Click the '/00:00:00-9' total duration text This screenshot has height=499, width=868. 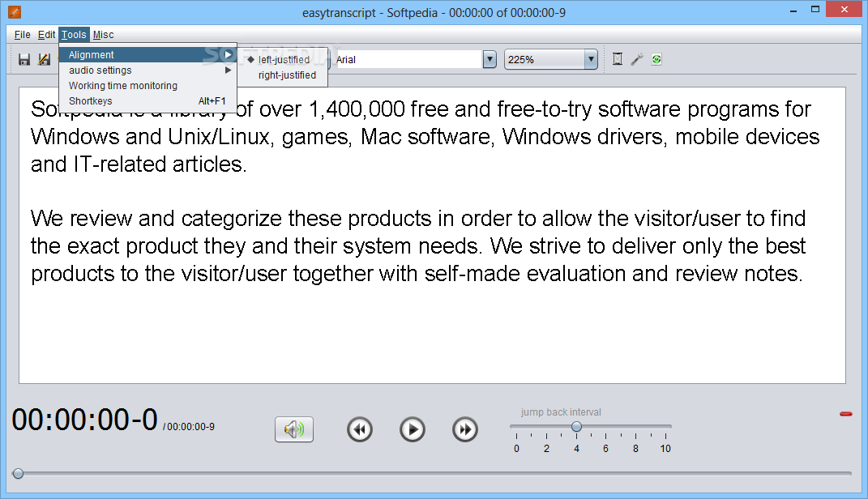click(189, 427)
